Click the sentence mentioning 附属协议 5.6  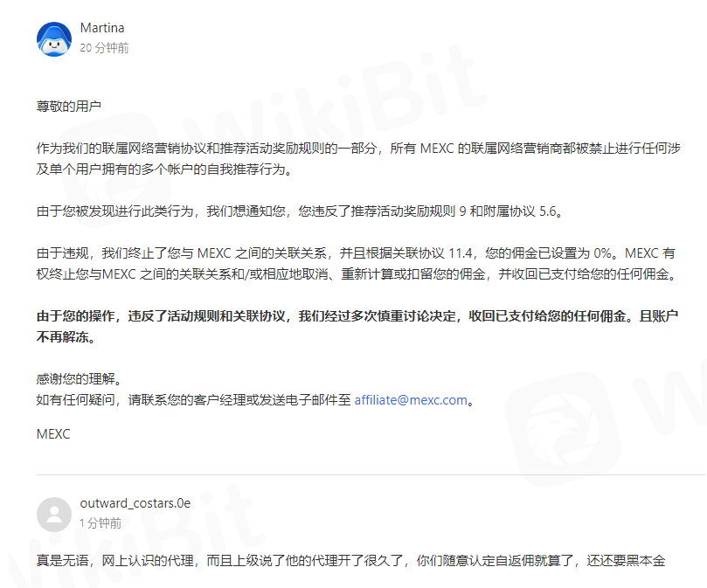coord(301,211)
